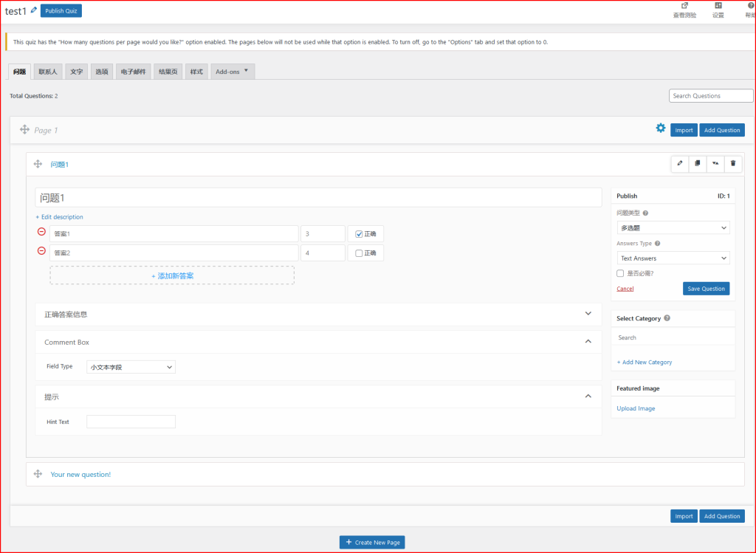
Task: Click the Add New Category link
Action: pyautogui.click(x=645, y=363)
